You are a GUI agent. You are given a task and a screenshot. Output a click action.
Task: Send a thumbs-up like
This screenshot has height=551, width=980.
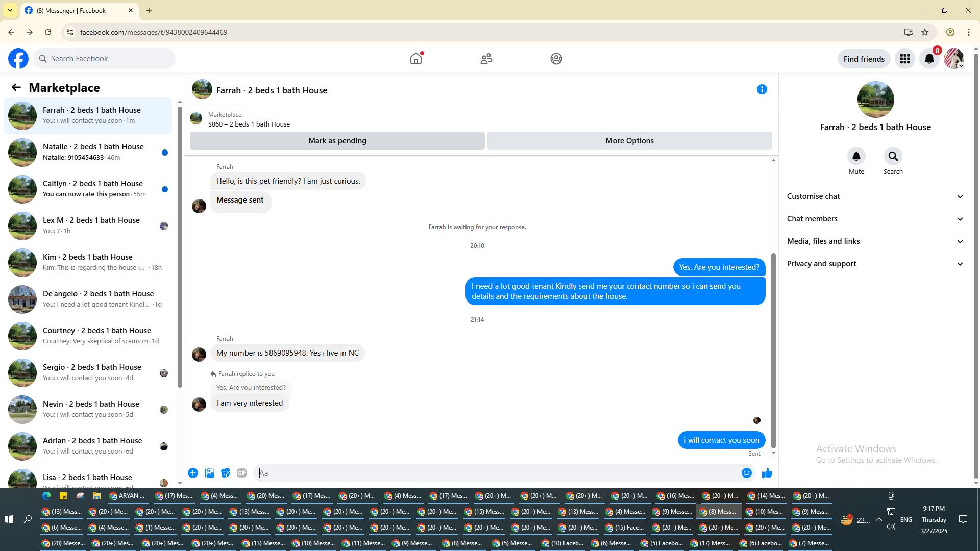(767, 473)
